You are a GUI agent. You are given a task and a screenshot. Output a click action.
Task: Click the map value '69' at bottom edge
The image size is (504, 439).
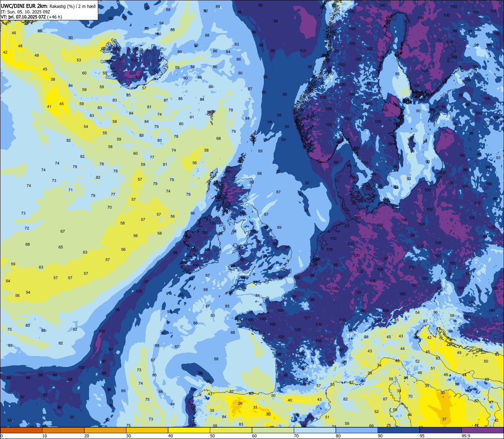(371, 426)
